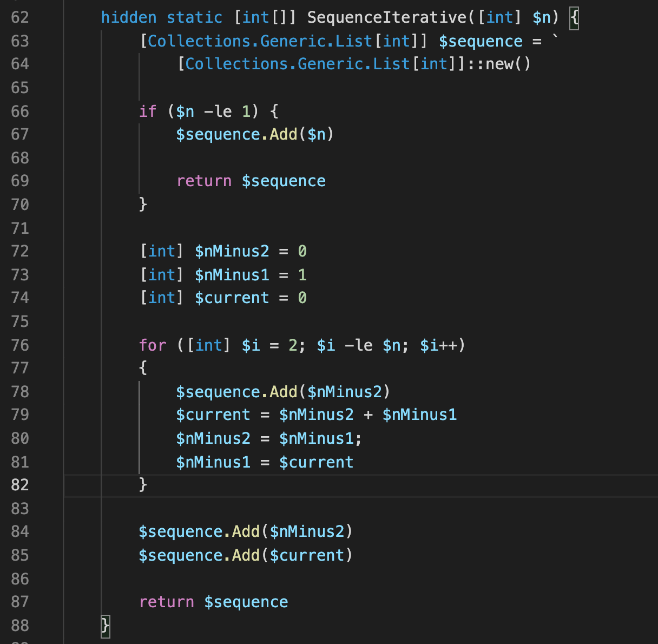Click line number 62 in the gutter

[x=19, y=17]
